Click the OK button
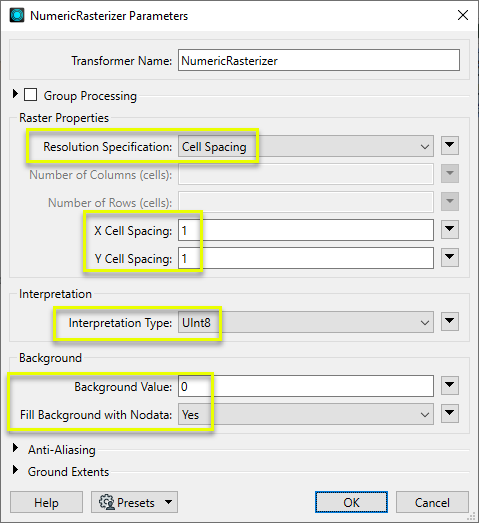This screenshot has width=479, height=523. pos(351,502)
